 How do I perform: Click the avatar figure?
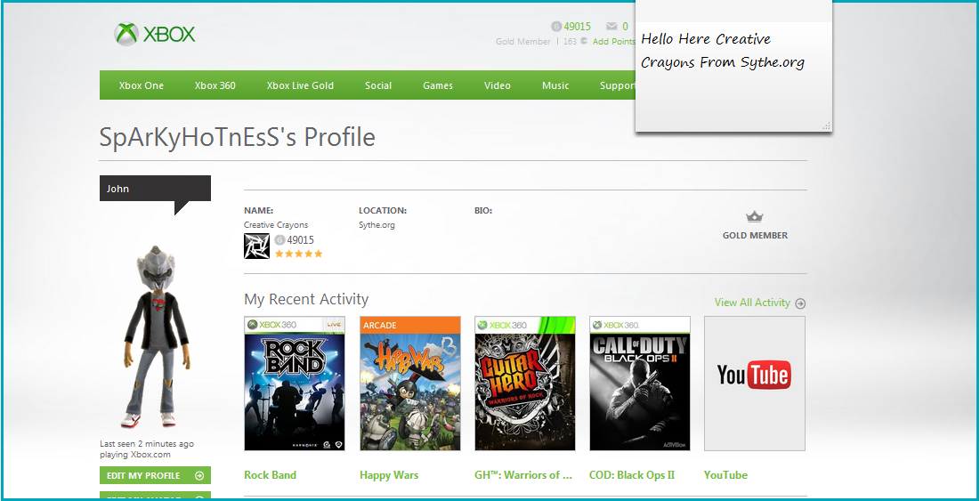[156, 337]
